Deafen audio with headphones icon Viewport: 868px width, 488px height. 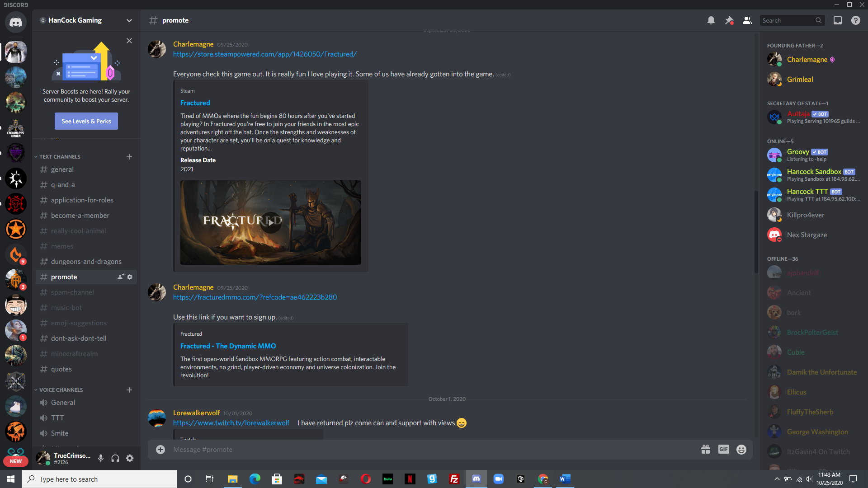[x=115, y=458]
